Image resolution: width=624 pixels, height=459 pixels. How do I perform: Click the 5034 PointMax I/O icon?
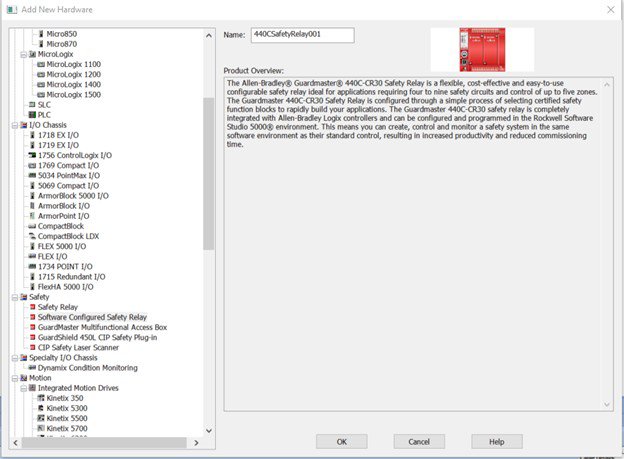pyautogui.click(x=32, y=175)
